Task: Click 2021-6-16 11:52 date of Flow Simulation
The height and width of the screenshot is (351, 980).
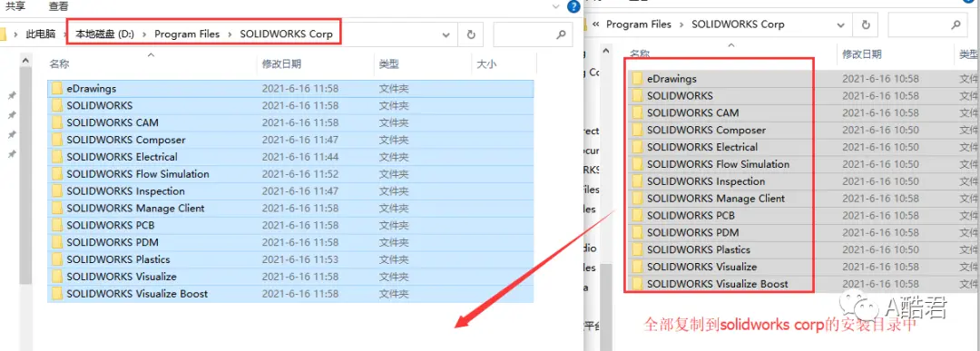Action: pos(300,174)
